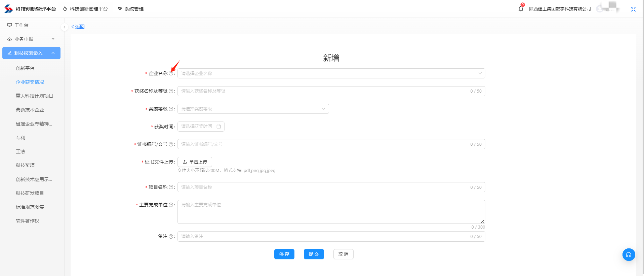This screenshot has height=276, width=644.
Task: Open 系统管理 in the top navigation
Action: click(x=131, y=9)
